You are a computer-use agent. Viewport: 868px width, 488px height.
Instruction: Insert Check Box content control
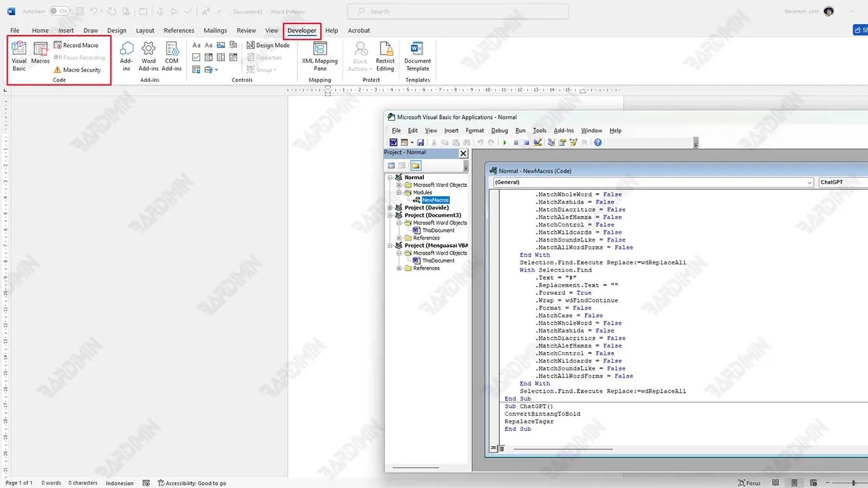pyautogui.click(x=196, y=57)
